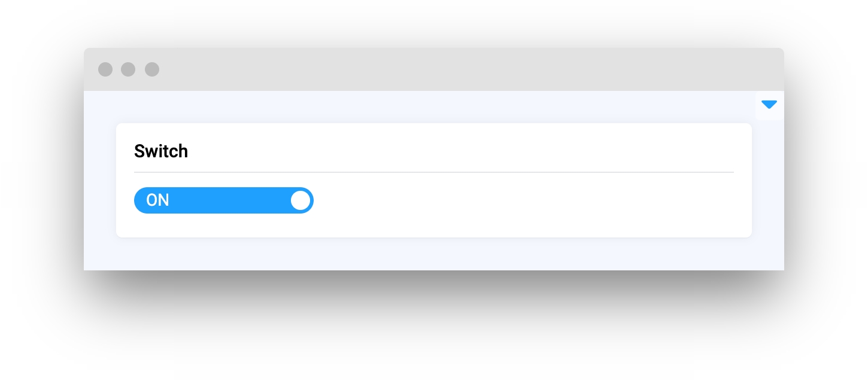Click the blue downward triangle icon
This screenshot has height=390, width=868.
coord(769,105)
